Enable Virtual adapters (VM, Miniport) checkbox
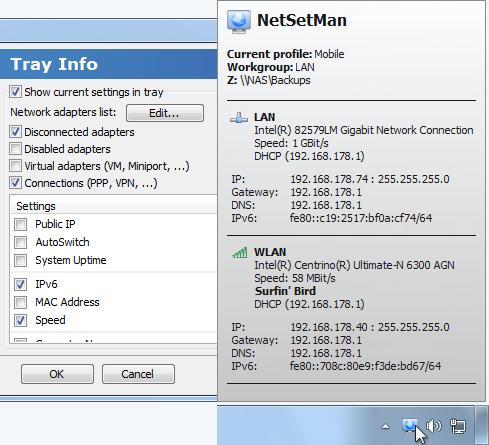489x445 pixels. (15, 166)
